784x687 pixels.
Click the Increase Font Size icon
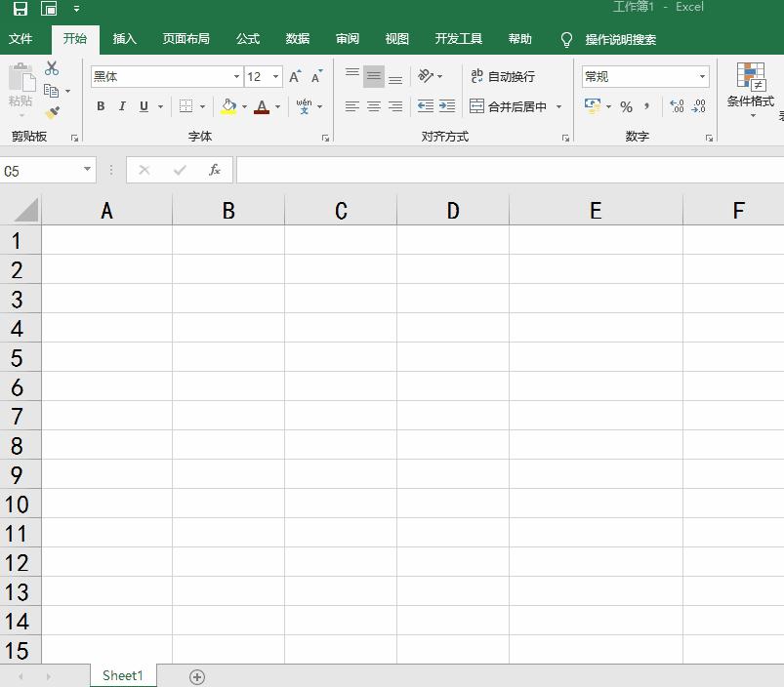tap(295, 76)
